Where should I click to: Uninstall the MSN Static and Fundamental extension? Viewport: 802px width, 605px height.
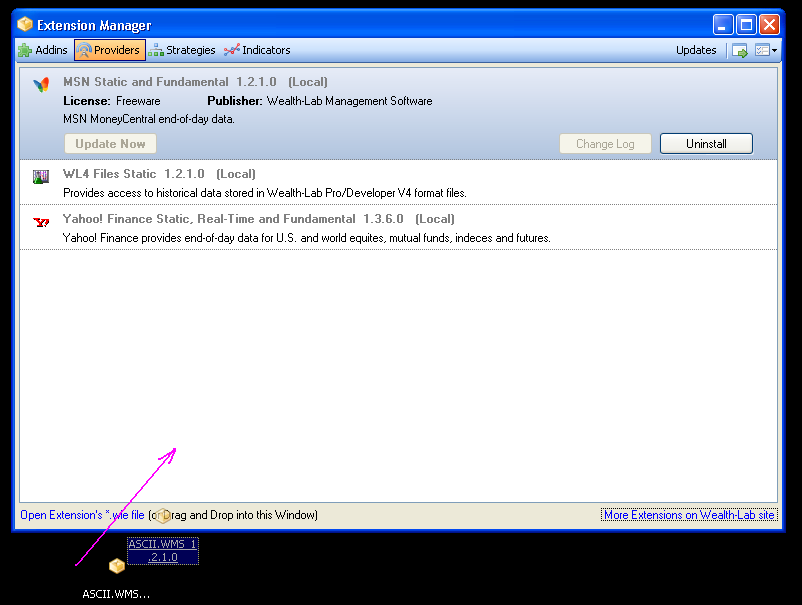(x=705, y=144)
